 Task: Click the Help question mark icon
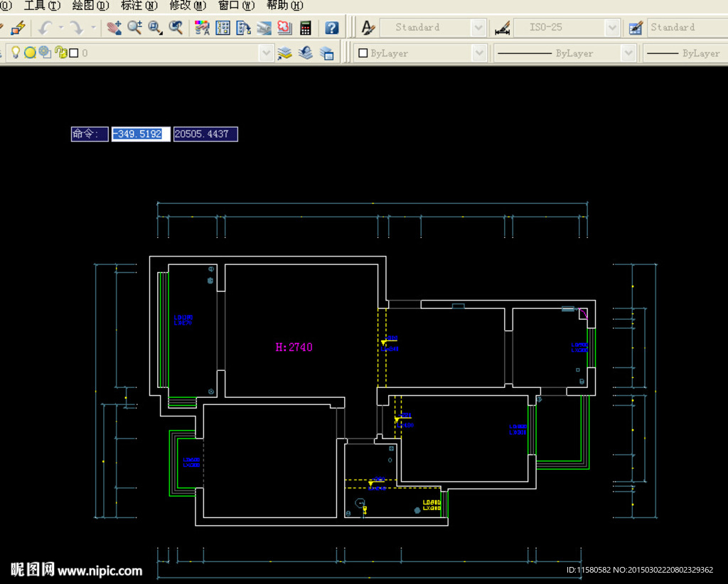point(331,28)
